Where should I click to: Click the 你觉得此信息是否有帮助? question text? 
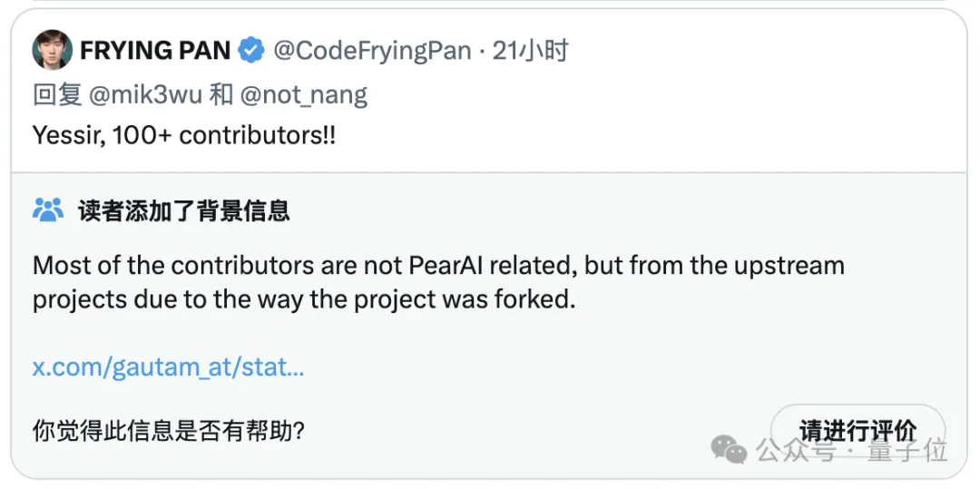pos(168,430)
